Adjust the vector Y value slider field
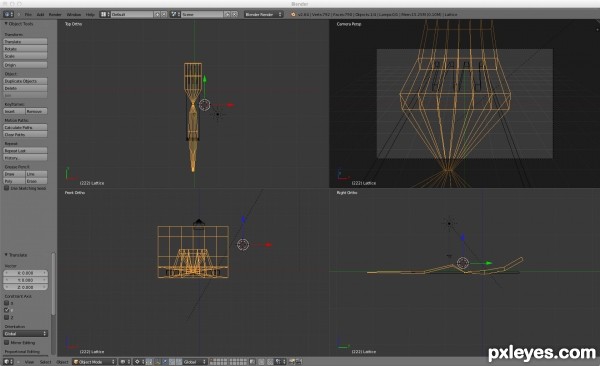This screenshot has width=600, height=366. (26, 280)
